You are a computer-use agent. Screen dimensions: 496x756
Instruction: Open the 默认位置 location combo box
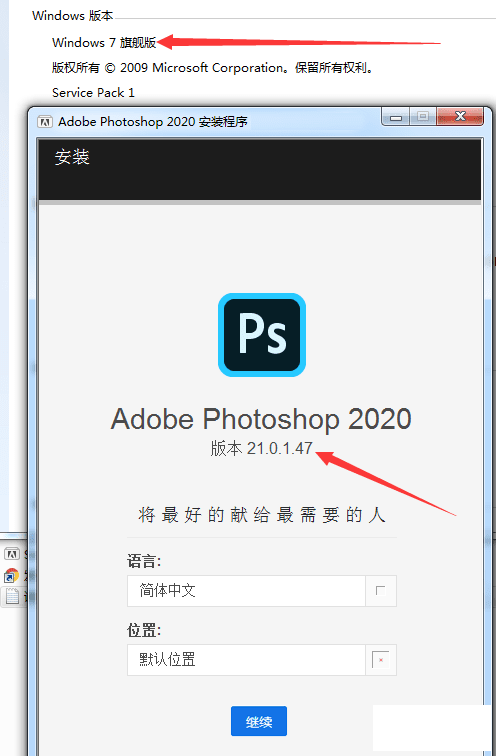click(x=262, y=660)
